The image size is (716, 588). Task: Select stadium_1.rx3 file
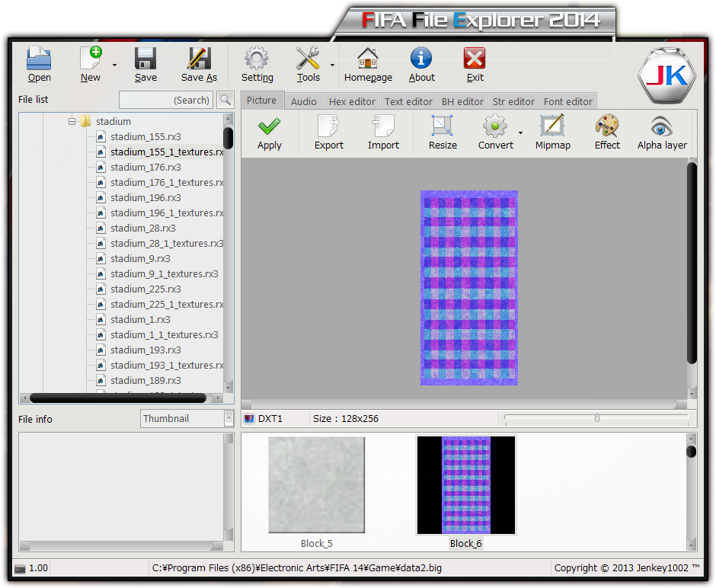coord(140,320)
